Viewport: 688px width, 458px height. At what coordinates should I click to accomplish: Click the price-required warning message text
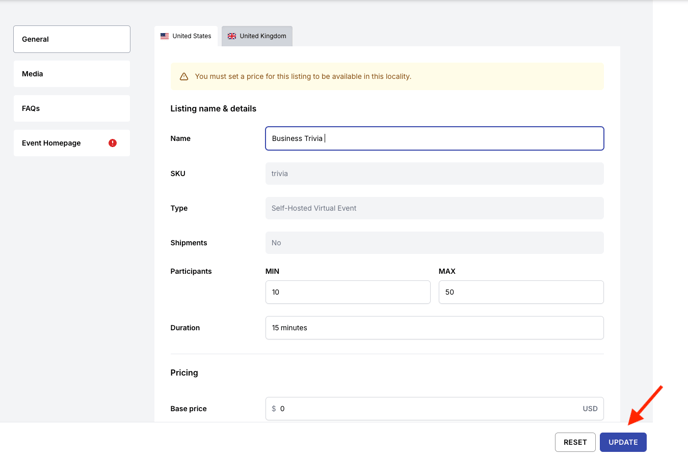click(303, 76)
